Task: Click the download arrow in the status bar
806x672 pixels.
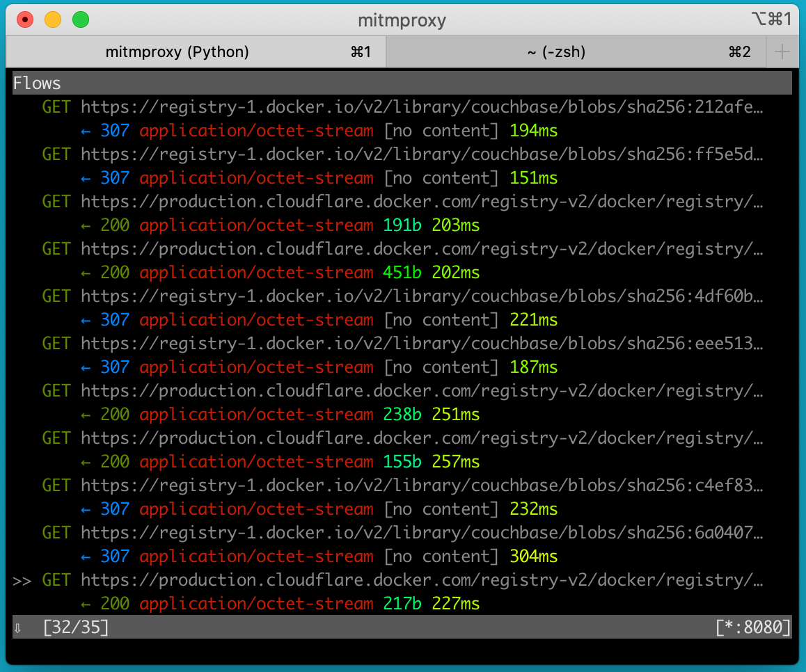Action: pos(17,627)
